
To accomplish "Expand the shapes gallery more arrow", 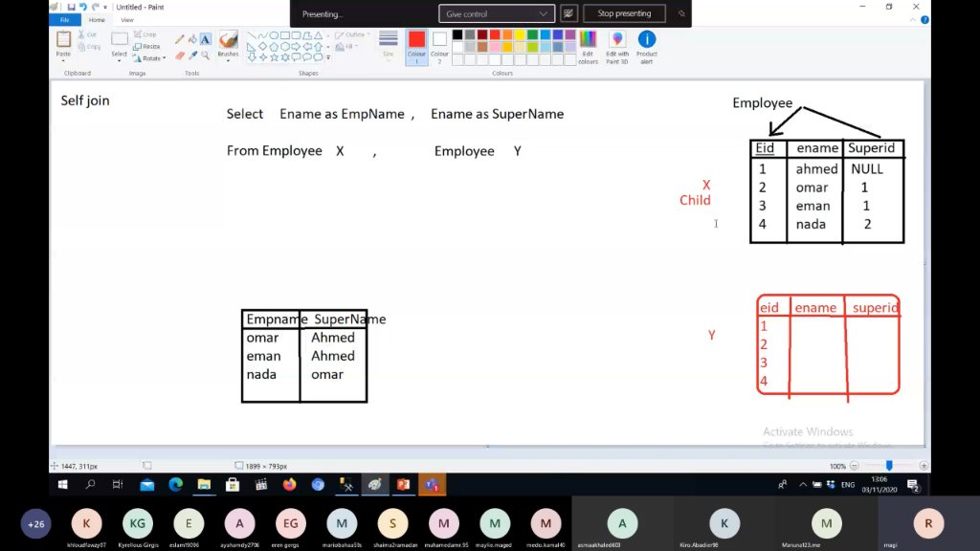I will click(329, 56).
